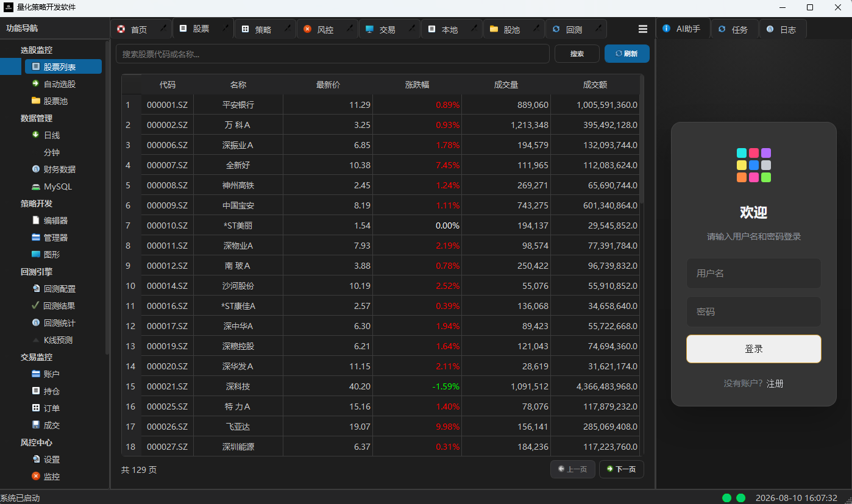Refresh the stock list with 刷新
Screen dimensions: 852x504
[x=627, y=54]
